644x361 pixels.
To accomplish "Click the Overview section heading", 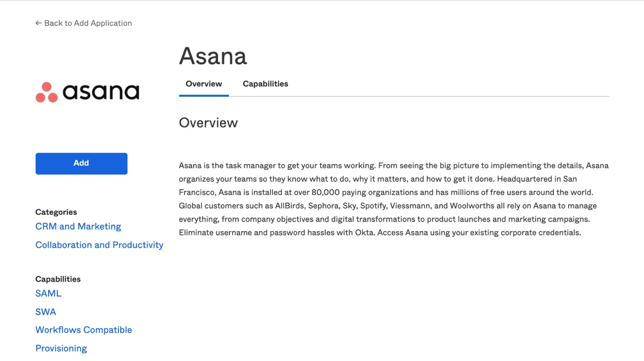I will pos(208,122).
